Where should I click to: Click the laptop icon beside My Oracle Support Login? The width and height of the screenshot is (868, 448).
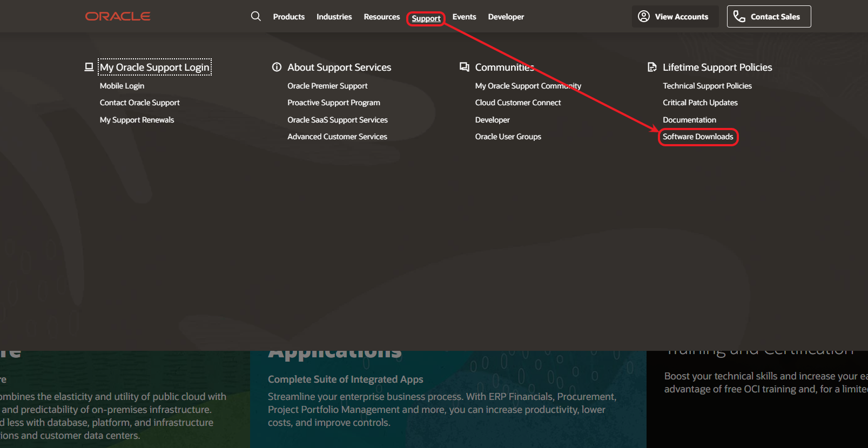pos(89,67)
